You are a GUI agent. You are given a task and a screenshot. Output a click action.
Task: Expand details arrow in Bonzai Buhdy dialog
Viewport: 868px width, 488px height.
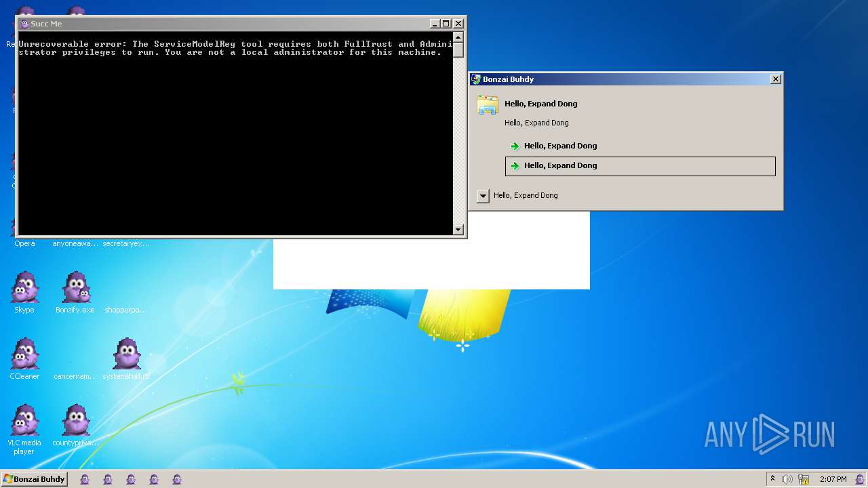tap(483, 196)
